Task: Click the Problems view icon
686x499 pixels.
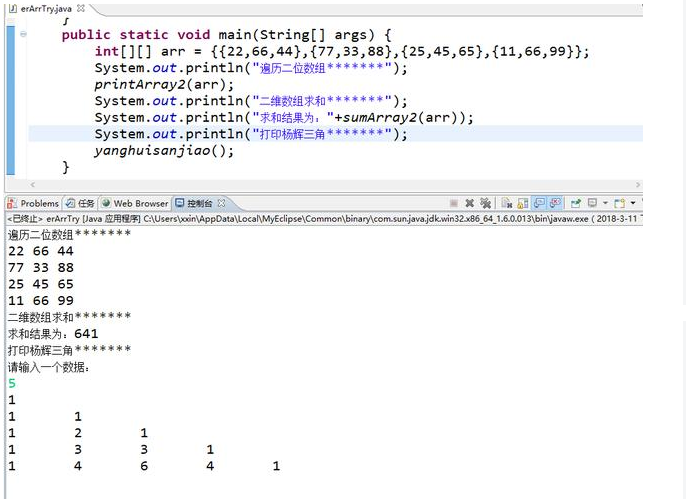Action: click(13, 203)
